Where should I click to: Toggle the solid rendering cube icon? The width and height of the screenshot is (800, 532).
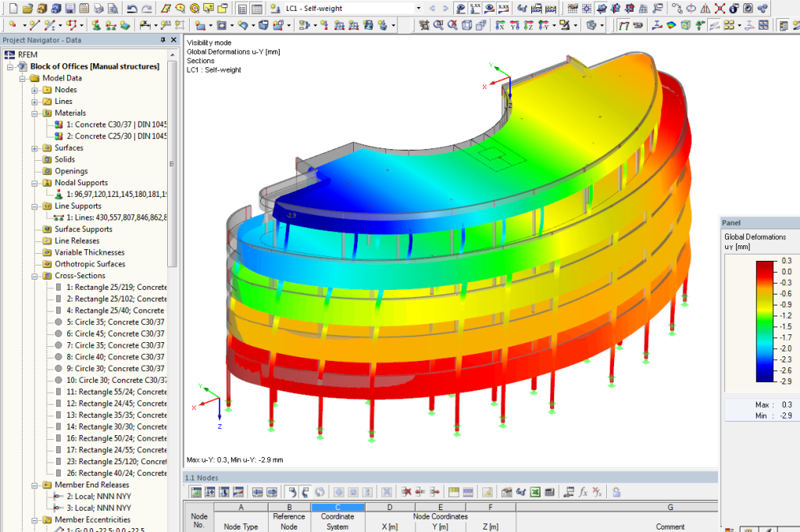point(467,26)
